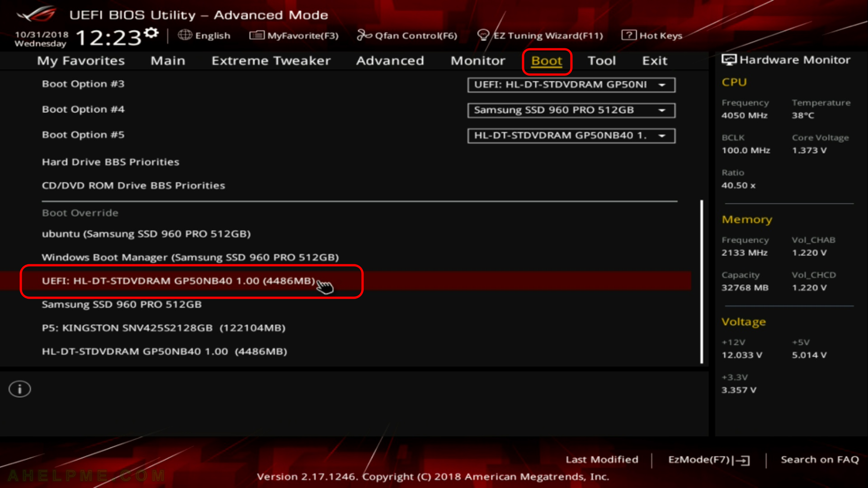The width and height of the screenshot is (868, 488).
Task: Switch to the Extreme Tweaker tab
Action: 271,60
